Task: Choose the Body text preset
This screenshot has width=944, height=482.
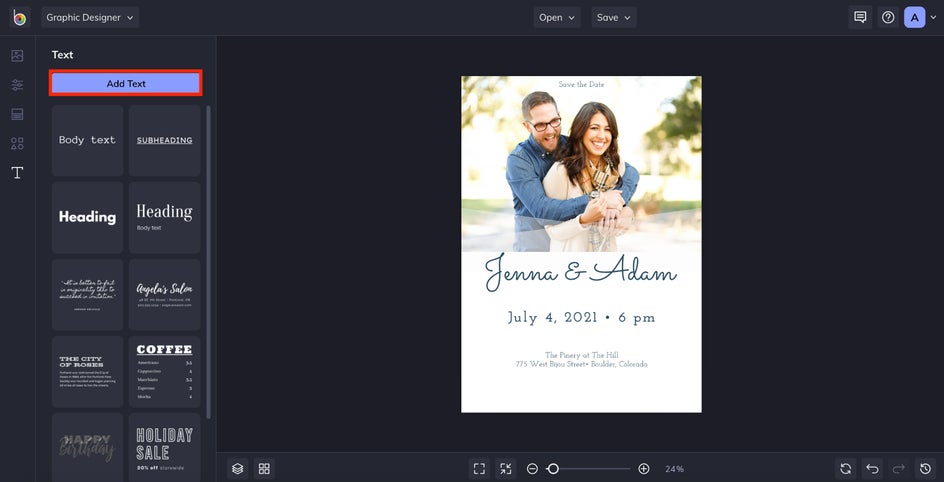Action: 87,140
